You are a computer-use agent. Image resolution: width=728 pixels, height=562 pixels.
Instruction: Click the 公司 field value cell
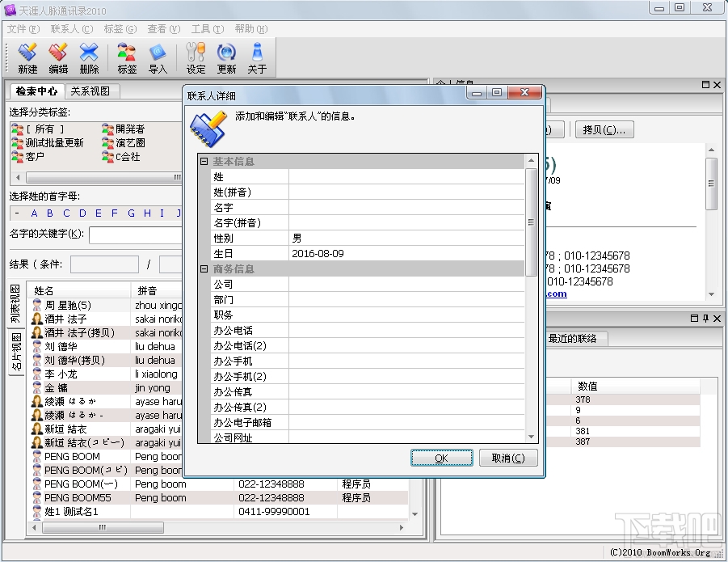(x=406, y=285)
